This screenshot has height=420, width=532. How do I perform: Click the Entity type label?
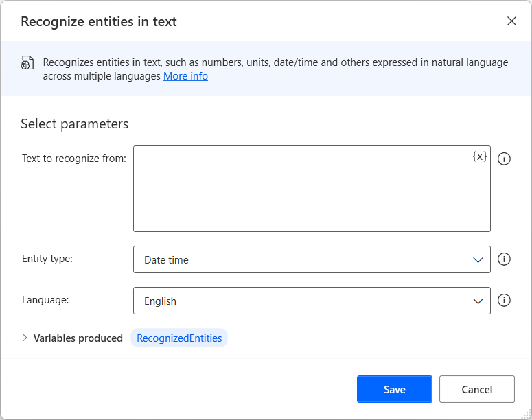[x=47, y=259]
